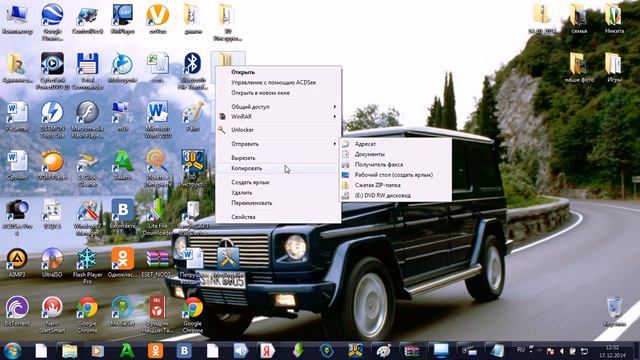Expand the WinRAR submenu entry
The image size is (640, 360).
click(x=278, y=117)
